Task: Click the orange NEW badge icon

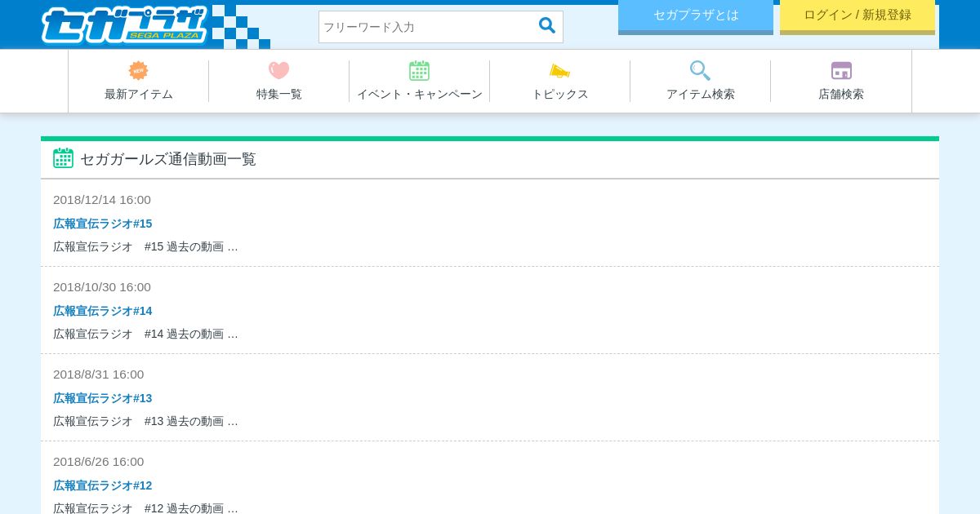Action: 139,71
